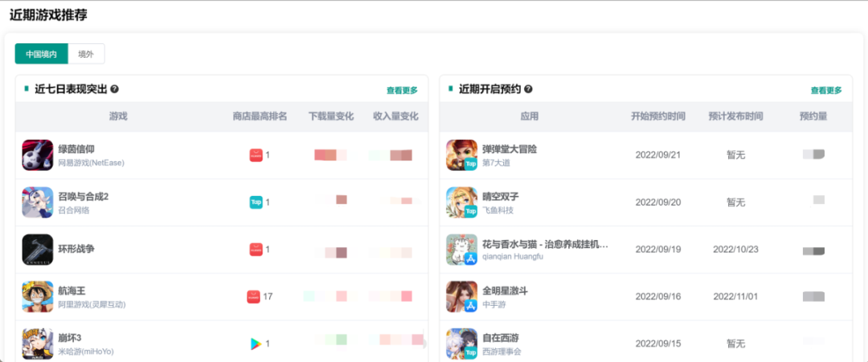This screenshot has height=362, width=868.
Task: Open the 晴空双子 app icon
Action: 461,202
